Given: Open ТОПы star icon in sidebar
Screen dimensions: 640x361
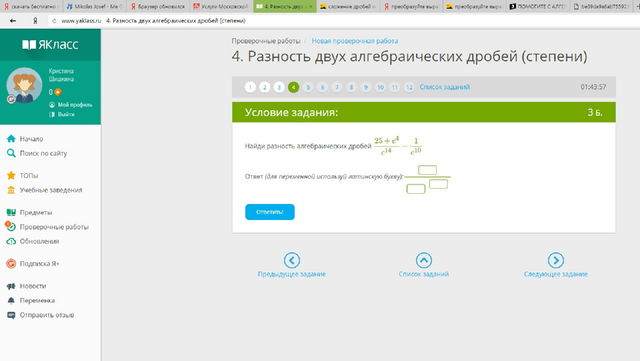Looking at the screenshot, I should tap(11, 176).
